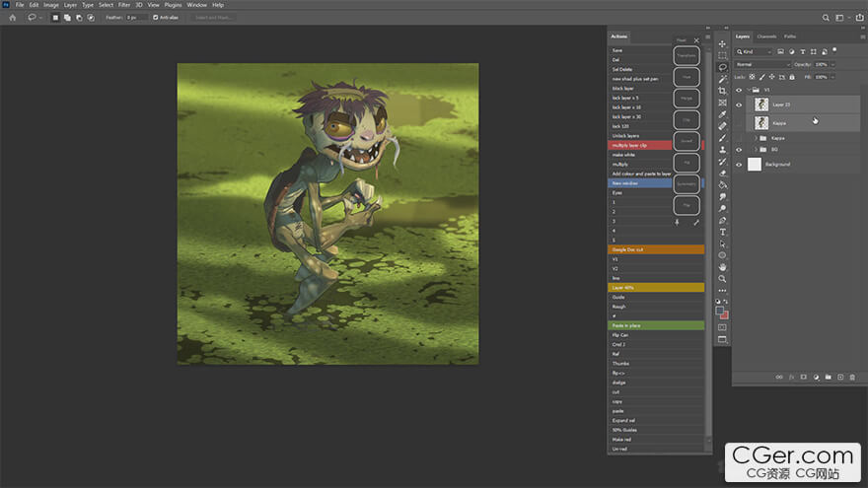868x488 pixels.
Task: Open the Actions panel menu
Action: tap(707, 37)
